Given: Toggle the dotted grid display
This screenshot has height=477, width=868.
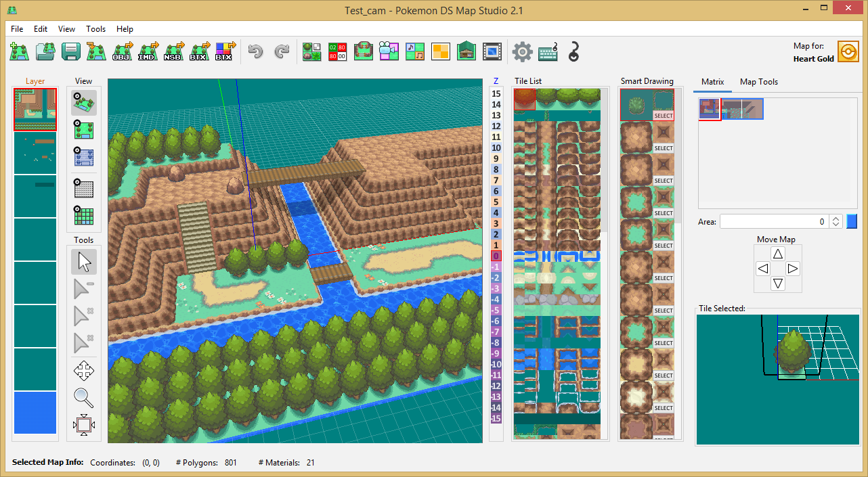Looking at the screenshot, I should click(84, 188).
